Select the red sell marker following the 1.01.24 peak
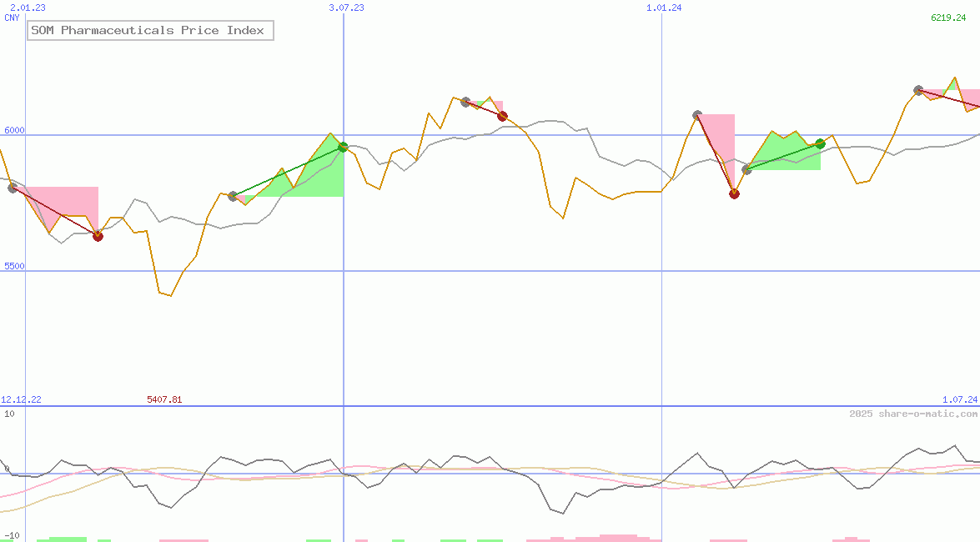Viewport: 980px width, 542px height. [734, 193]
